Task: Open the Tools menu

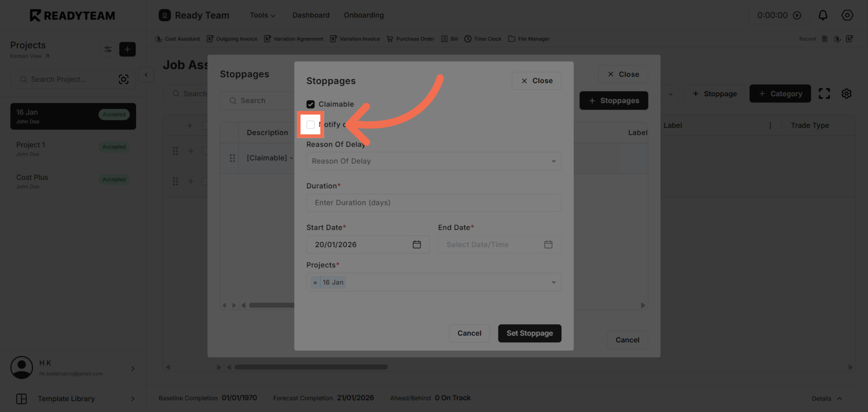Action: (x=263, y=15)
